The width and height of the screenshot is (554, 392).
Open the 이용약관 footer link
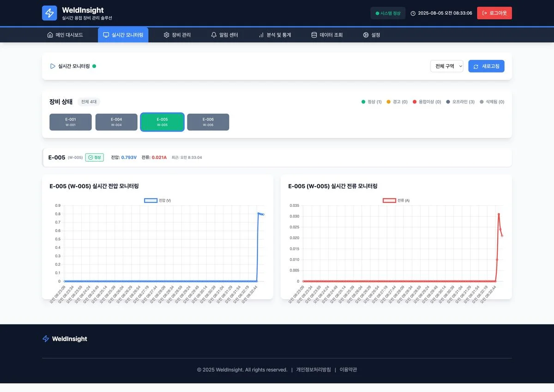click(348, 370)
